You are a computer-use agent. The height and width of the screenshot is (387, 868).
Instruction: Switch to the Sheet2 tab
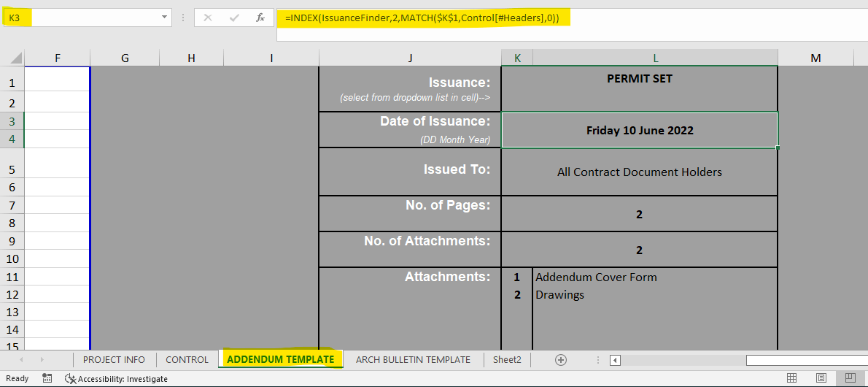coord(507,360)
